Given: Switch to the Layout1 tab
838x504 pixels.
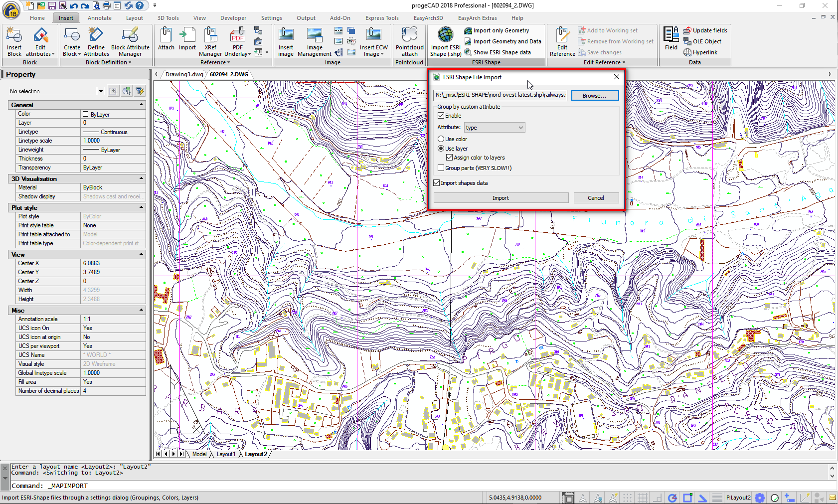Looking at the screenshot, I should pos(226,454).
